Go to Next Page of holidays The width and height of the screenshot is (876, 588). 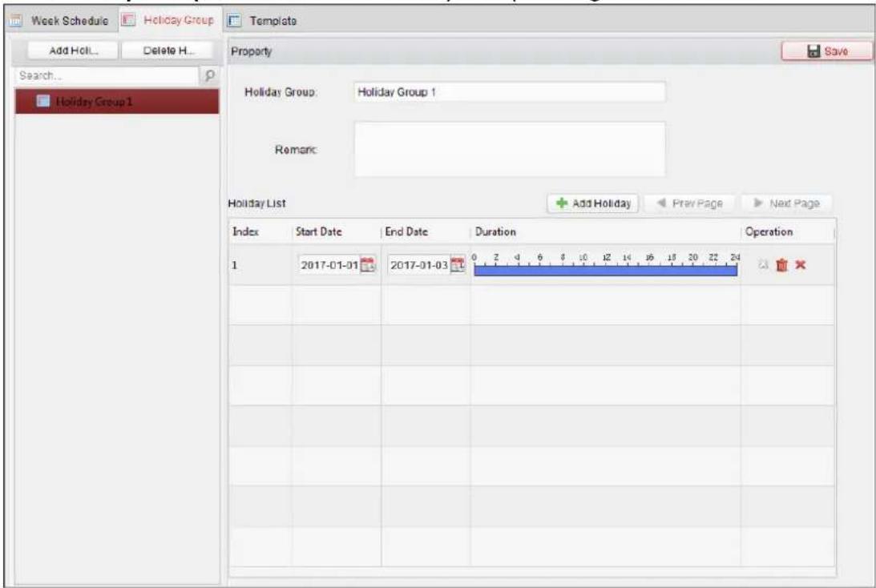tap(786, 203)
